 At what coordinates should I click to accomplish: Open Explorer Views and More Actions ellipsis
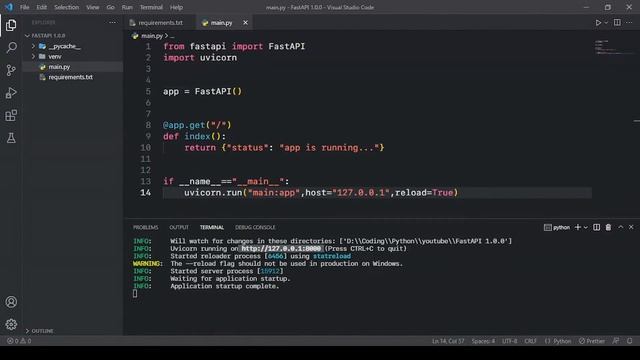click(x=112, y=23)
